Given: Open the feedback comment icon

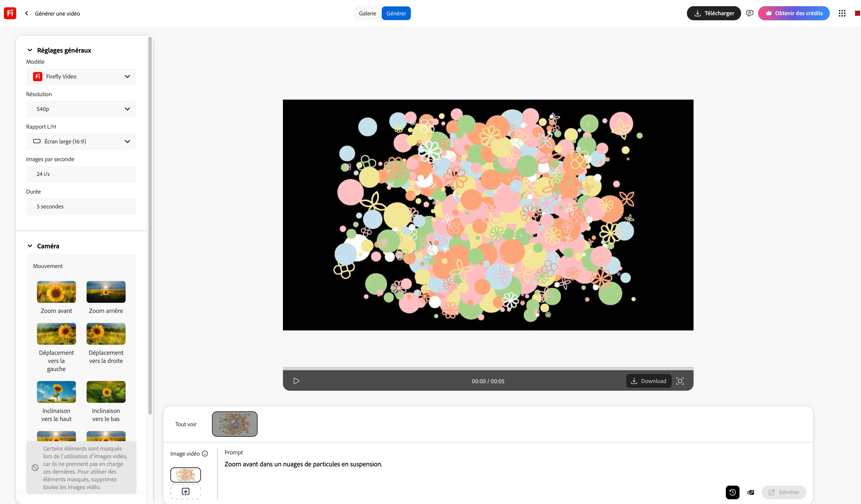Looking at the screenshot, I should pyautogui.click(x=750, y=13).
